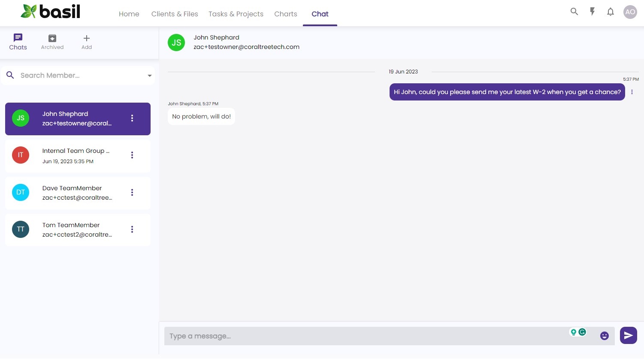644x359 pixels.
Task: Focus the Type a message input field
Action: coord(365,336)
